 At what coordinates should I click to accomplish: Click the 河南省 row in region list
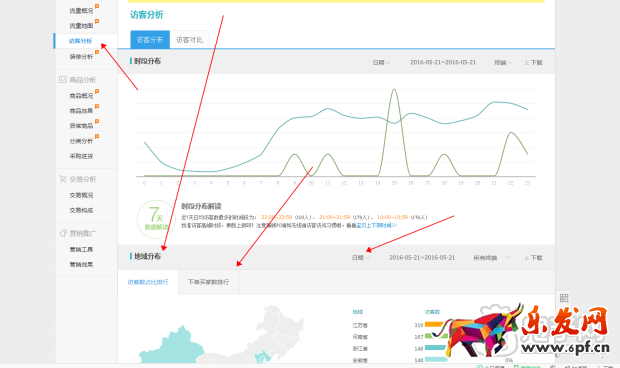360,337
